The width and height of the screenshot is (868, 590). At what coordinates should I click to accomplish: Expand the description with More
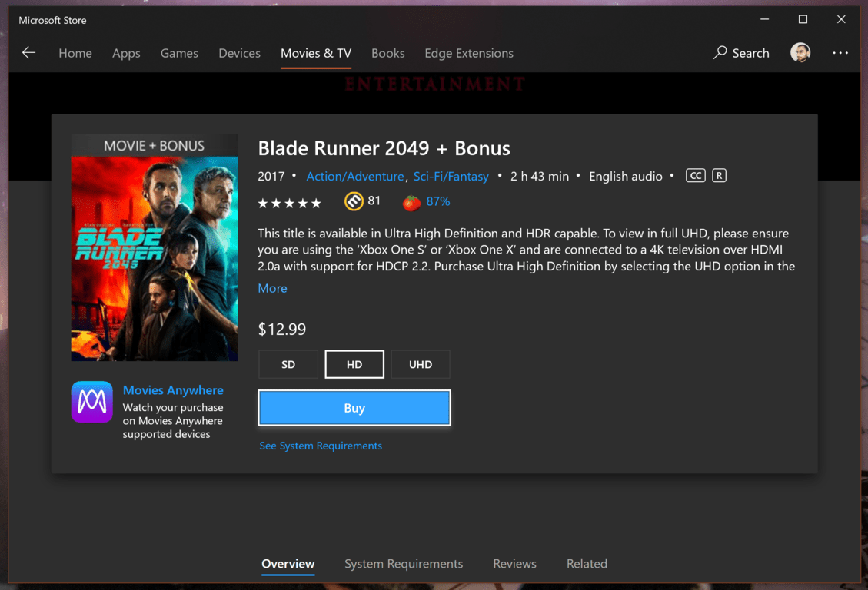pyautogui.click(x=272, y=288)
